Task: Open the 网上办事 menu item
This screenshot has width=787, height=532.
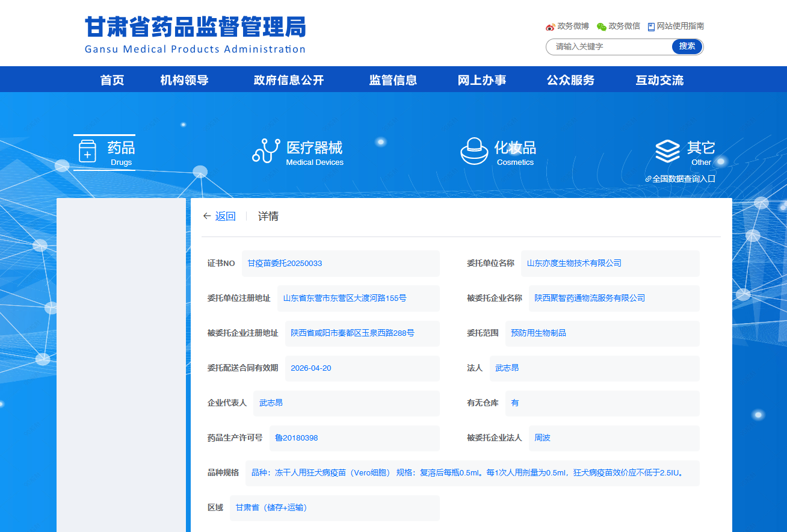Action: click(x=482, y=80)
